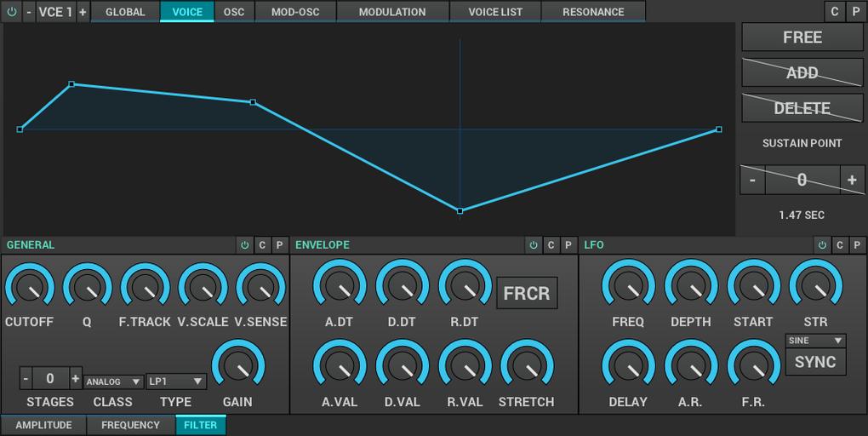Click the top-right paste 'P' icon

click(x=855, y=12)
